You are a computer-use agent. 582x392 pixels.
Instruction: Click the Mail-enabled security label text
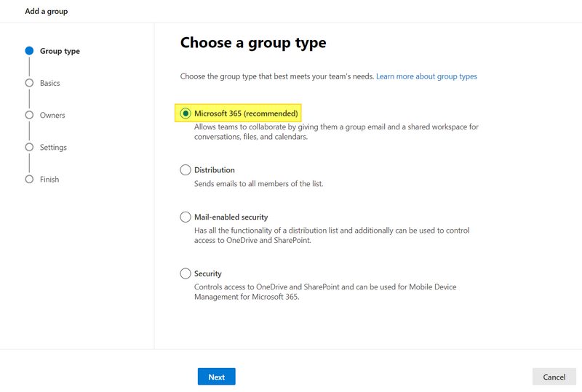pos(231,217)
